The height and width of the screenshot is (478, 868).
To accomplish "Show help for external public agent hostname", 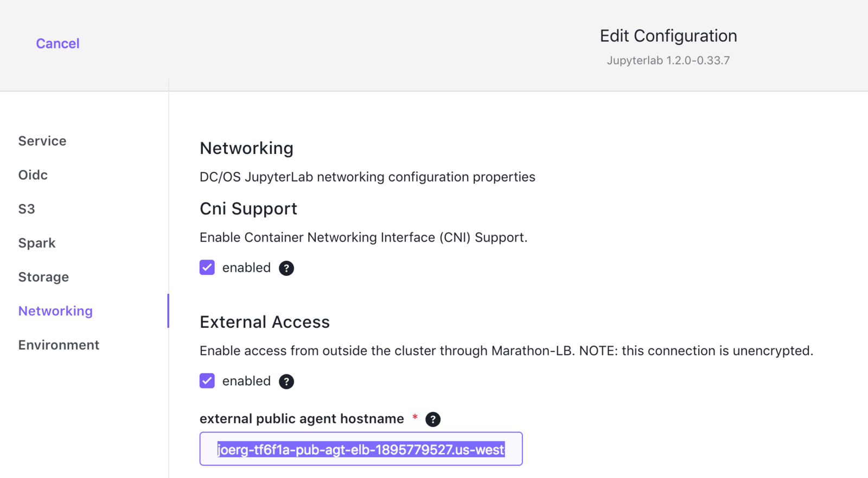I will click(433, 419).
